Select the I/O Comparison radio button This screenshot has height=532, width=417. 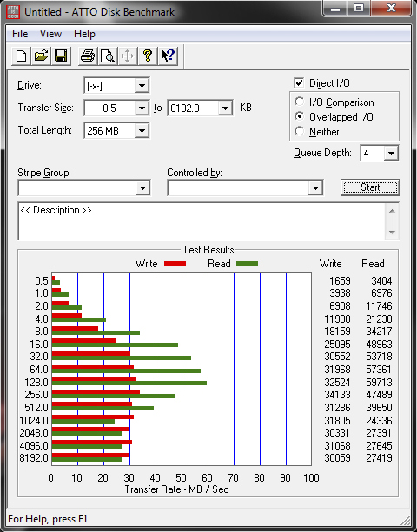[x=300, y=102]
